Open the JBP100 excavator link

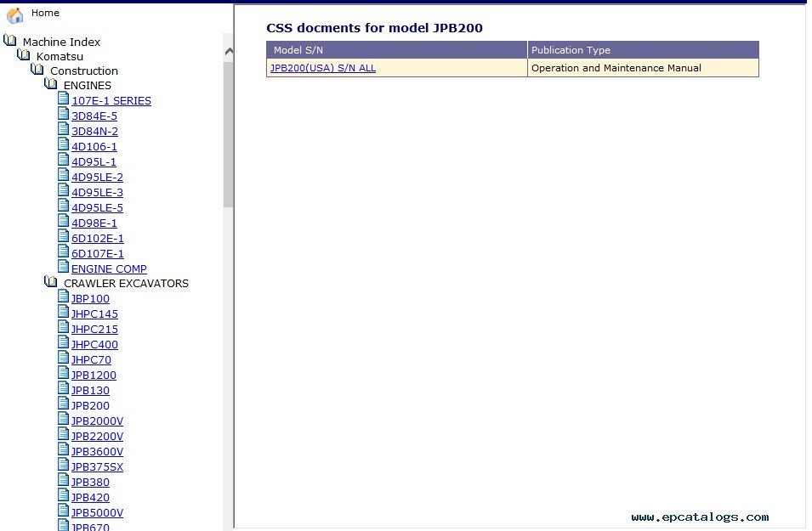pyautogui.click(x=91, y=298)
